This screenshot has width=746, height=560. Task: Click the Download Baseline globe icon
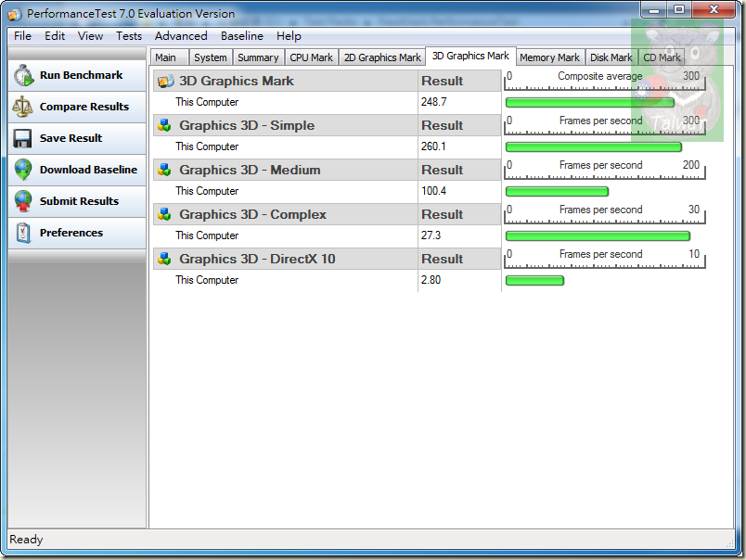pyautogui.click(x=23, y=170)
